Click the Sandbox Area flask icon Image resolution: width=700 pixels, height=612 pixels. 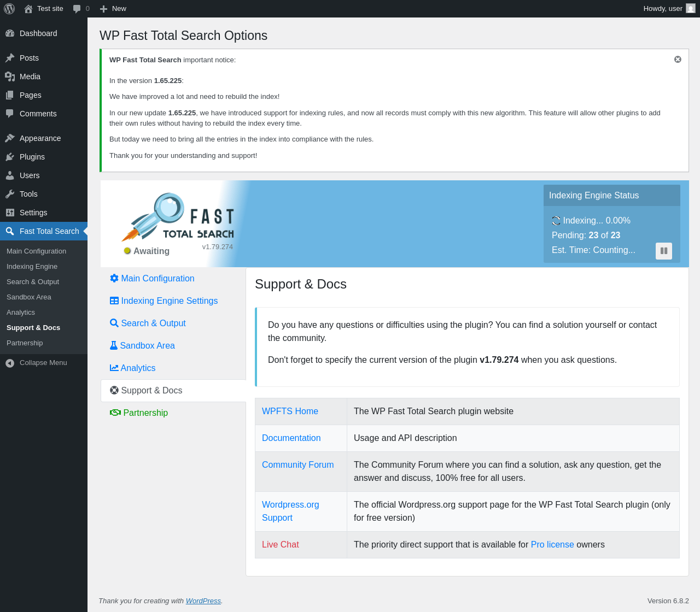coord(114,345)
